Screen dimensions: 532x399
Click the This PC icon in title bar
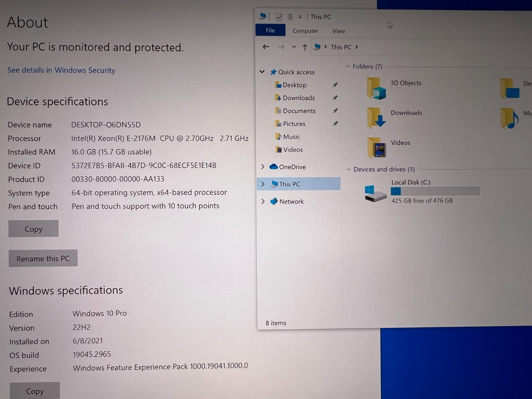263,16
